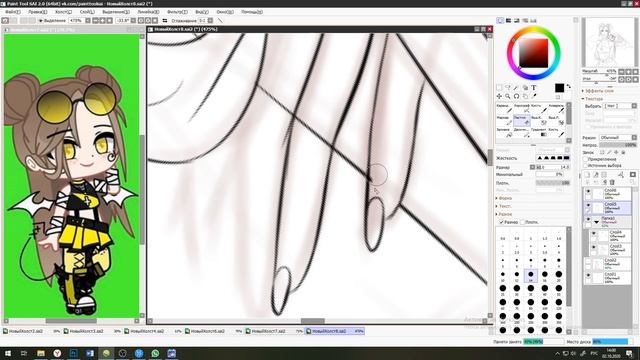Adjust the Плотн. density slider

553,183
